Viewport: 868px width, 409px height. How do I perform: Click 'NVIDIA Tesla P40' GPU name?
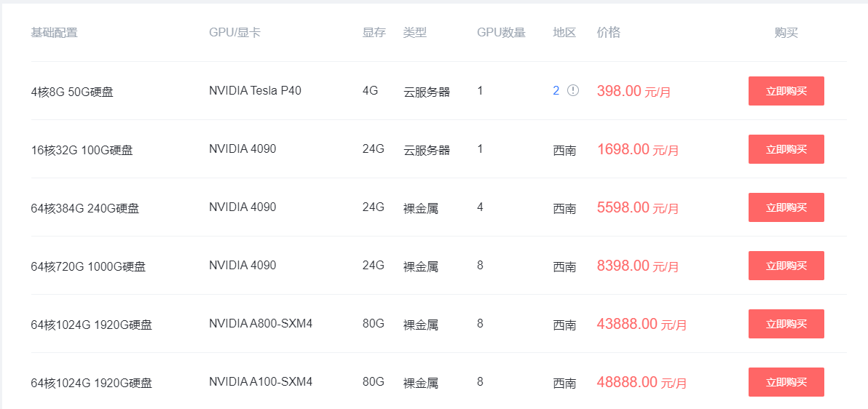(255, 91)
